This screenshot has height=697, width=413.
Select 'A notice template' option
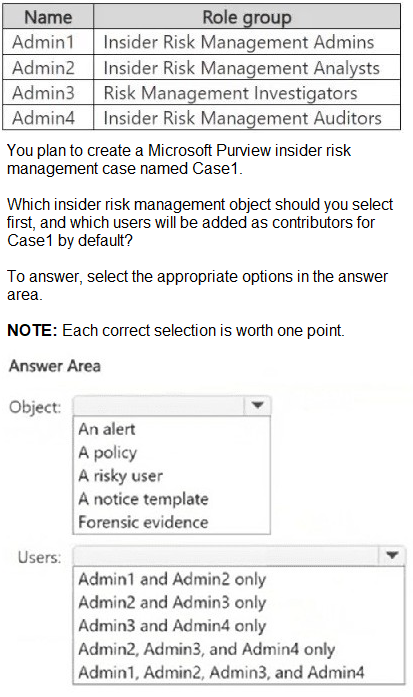(143, 499)
